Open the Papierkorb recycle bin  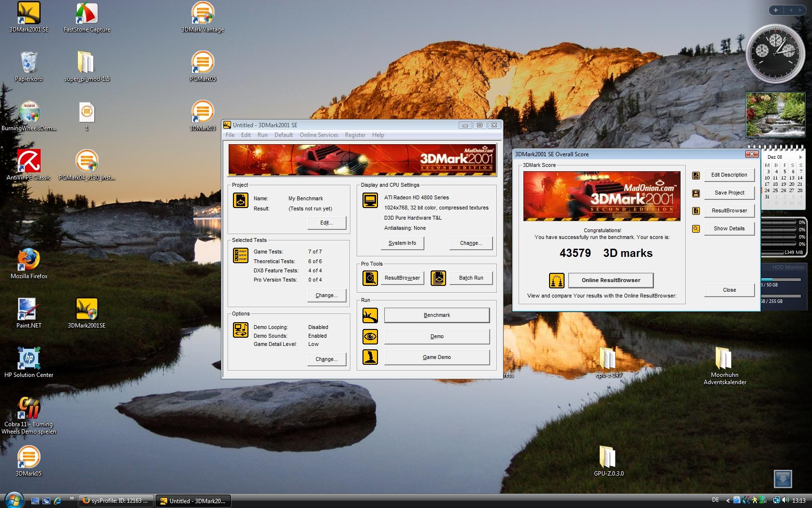(29, 67)
